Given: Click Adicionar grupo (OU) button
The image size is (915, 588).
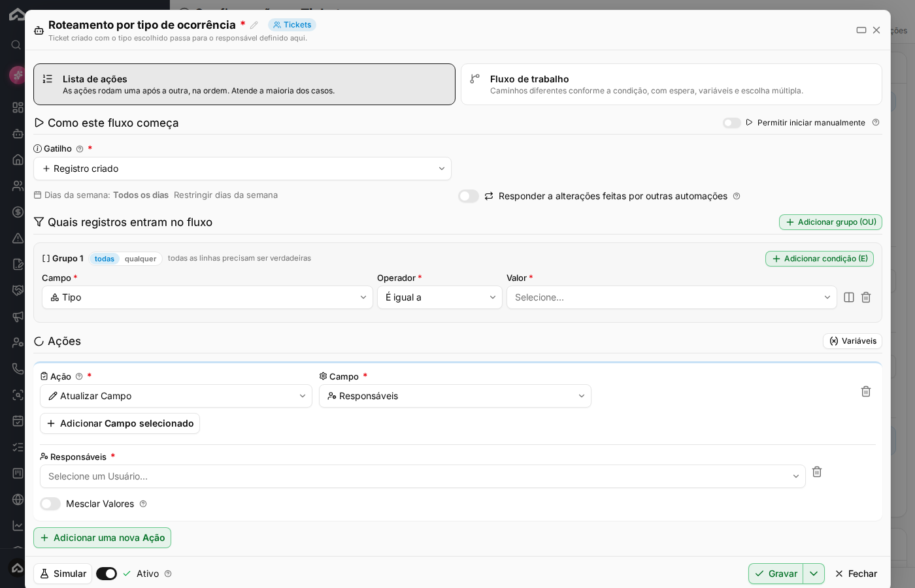Looking at the screenshot, I should 831,222.
